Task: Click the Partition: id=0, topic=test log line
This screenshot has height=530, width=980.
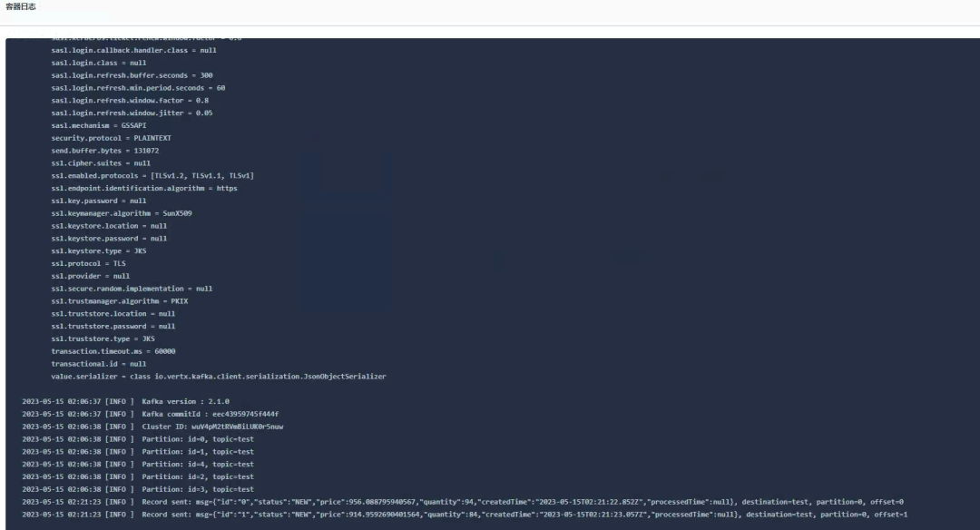Action: 138,438
